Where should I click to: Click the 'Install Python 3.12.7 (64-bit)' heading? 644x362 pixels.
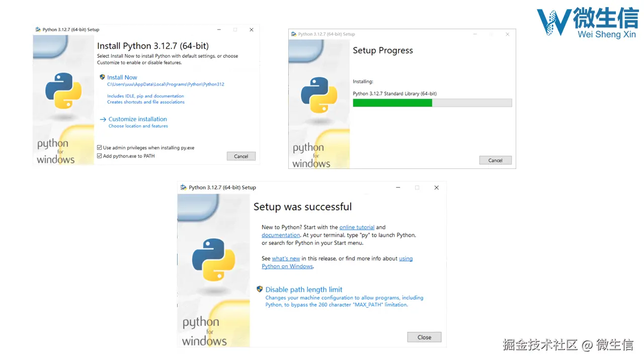pos(153,46)
